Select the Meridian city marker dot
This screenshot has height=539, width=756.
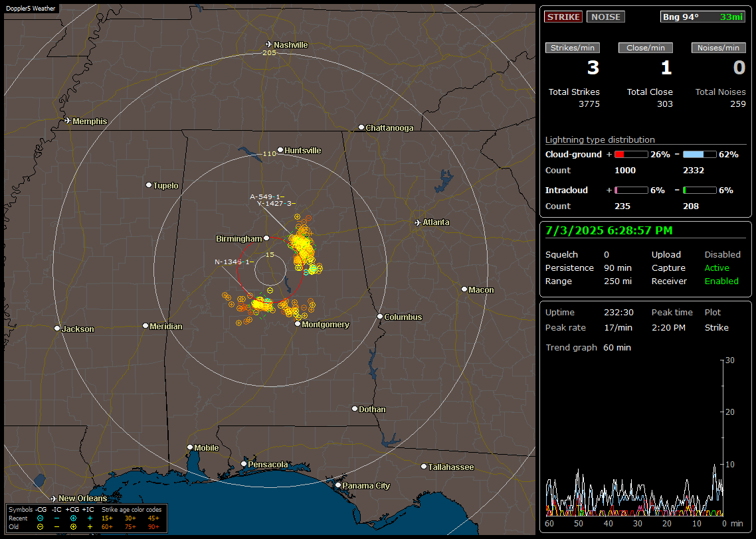coord(145,326)
